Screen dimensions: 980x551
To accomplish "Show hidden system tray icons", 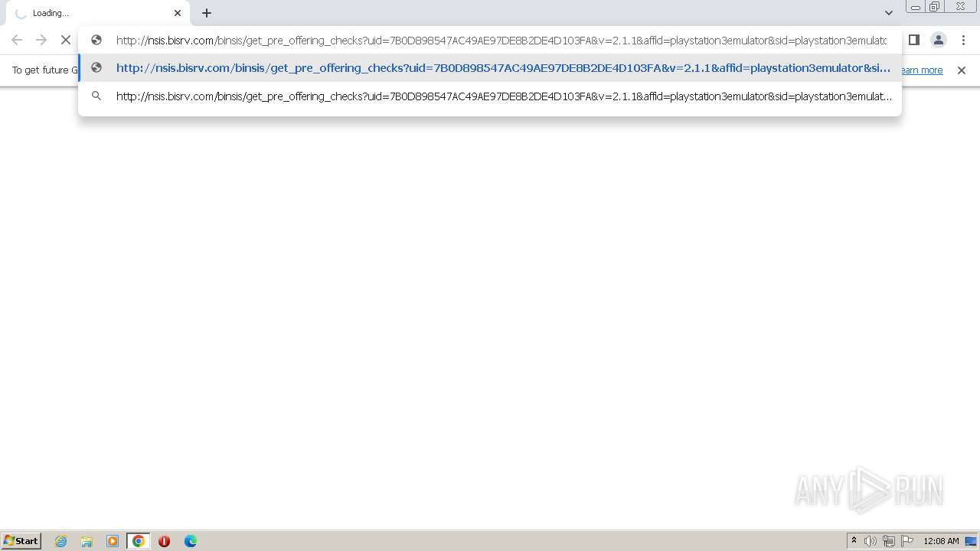I will pos(854,541).
